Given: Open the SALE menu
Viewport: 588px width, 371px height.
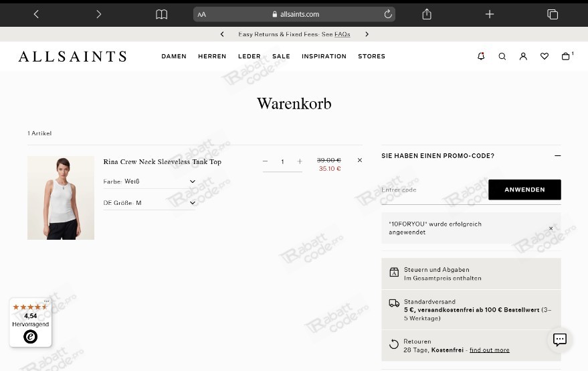Looking at the screenshot, I should tap(281, 56).
